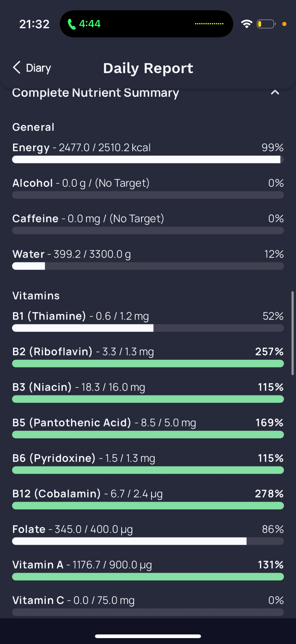Image resolution: width=296 pixels, height=644 pixels.
Task: Tap the Wi-Fi status icon
Action: [x=246, y=24]
